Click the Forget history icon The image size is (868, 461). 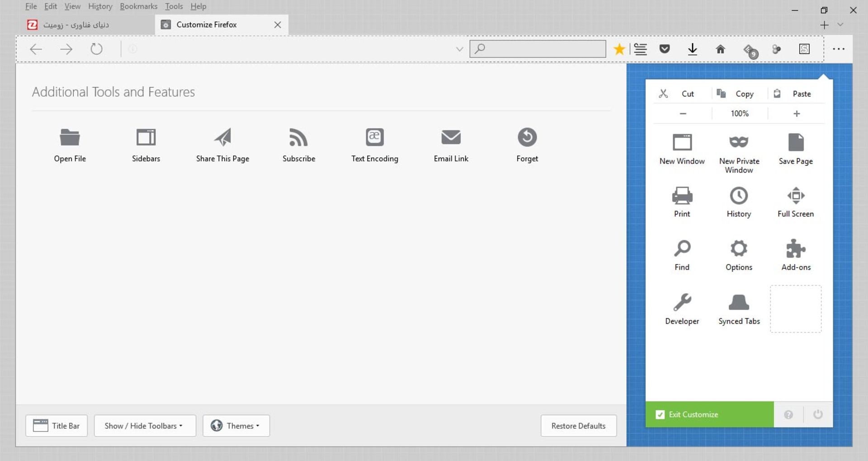coord(527,137)
